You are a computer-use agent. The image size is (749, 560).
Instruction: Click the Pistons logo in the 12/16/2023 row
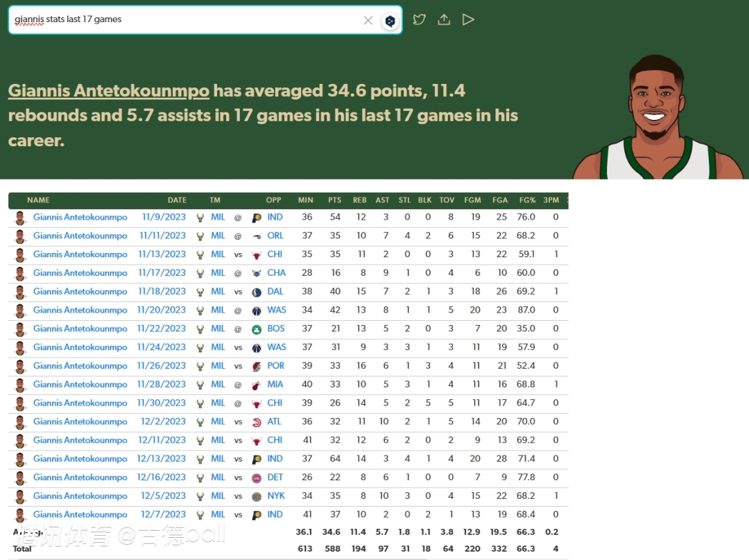click(x=257, y=478)
